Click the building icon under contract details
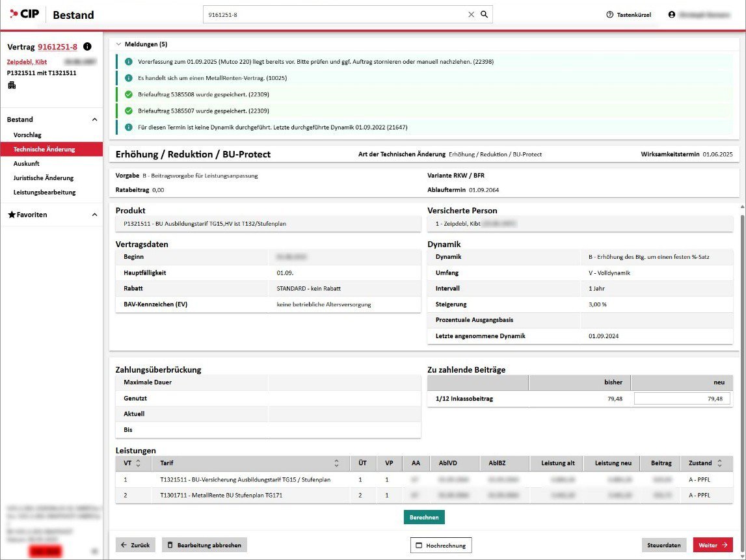Screen dimensions: 746x560 point(12,85)
